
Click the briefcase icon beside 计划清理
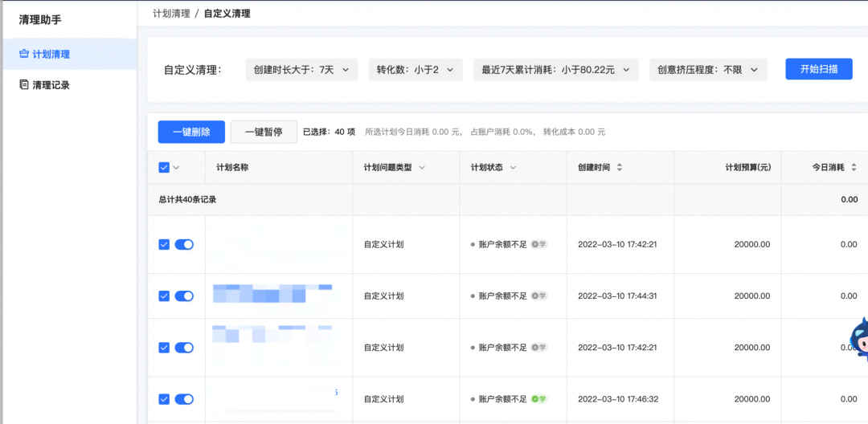tap(24, 54)
